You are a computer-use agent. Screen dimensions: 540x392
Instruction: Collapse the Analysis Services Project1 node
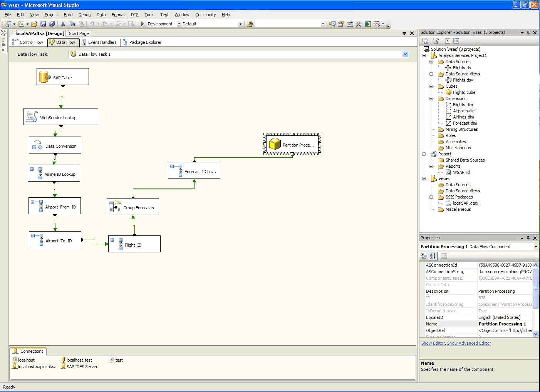point(424,55)
